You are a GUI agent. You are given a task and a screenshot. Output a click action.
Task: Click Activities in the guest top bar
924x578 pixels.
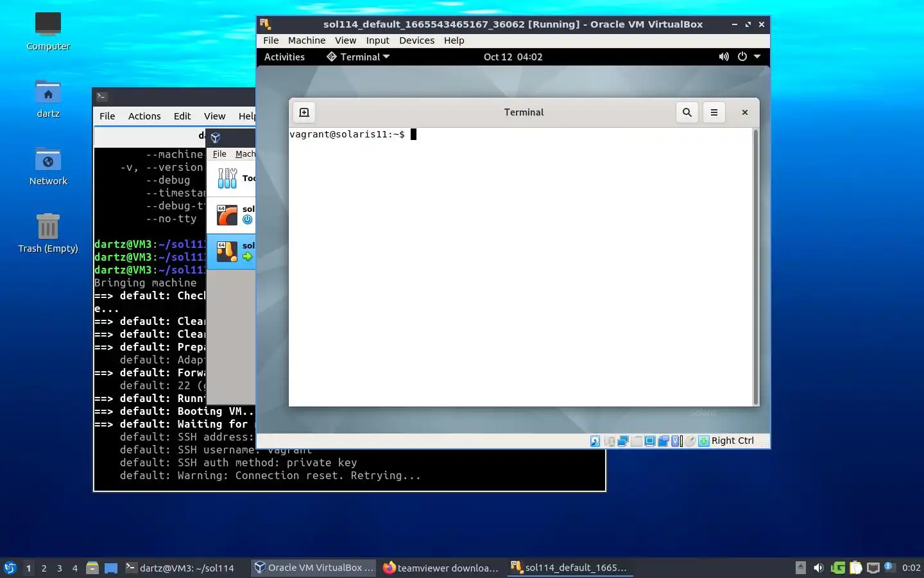coord(284,57)
